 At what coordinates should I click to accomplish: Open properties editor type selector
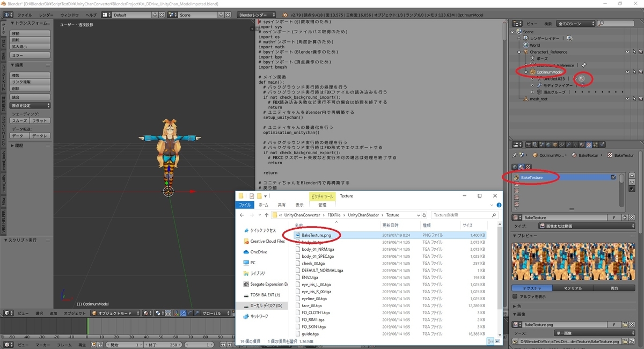[517, 144]
